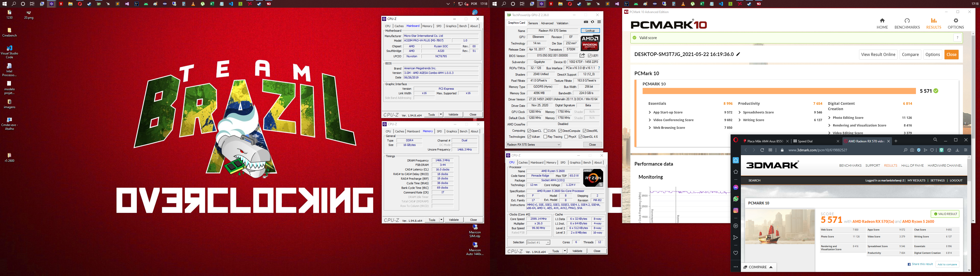The height and width of the screenshot is (276, 980).
Task: Open Caches tab in Mainboard CPU-Z window
Action: tap(399, 26)
